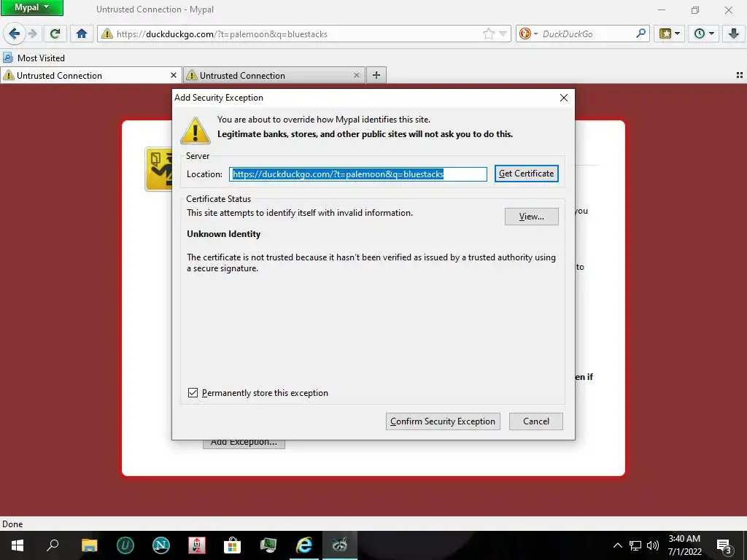
Task: Open the Downloads arrow button
Action: pyautogui.click(x=734, y=34)
